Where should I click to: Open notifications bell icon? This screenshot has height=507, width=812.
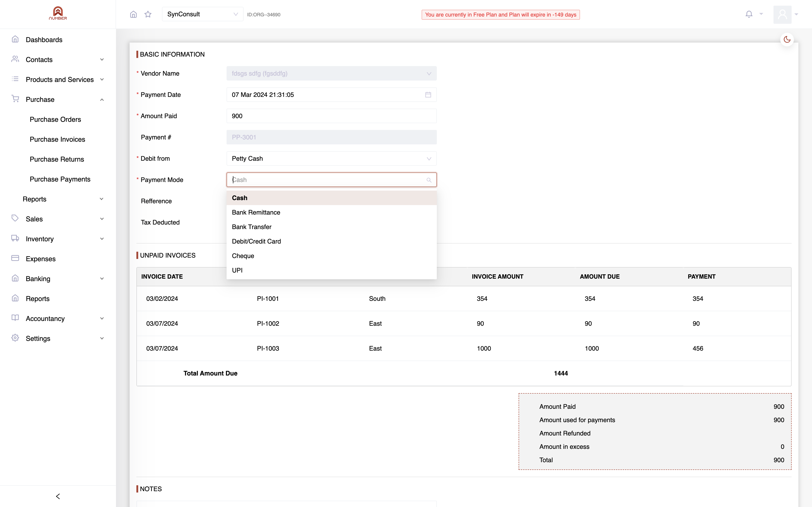[x=749, y=14]
